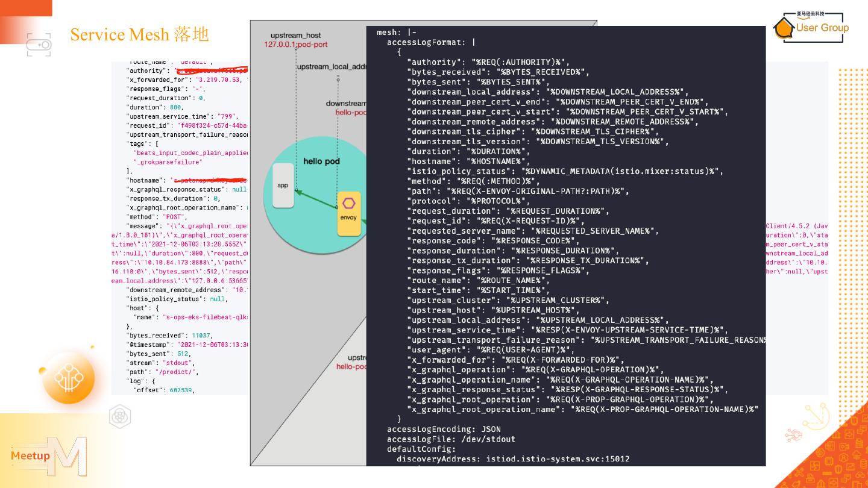
Task: Click the small gray hexagon icon above Meetup
Action: 120,416
